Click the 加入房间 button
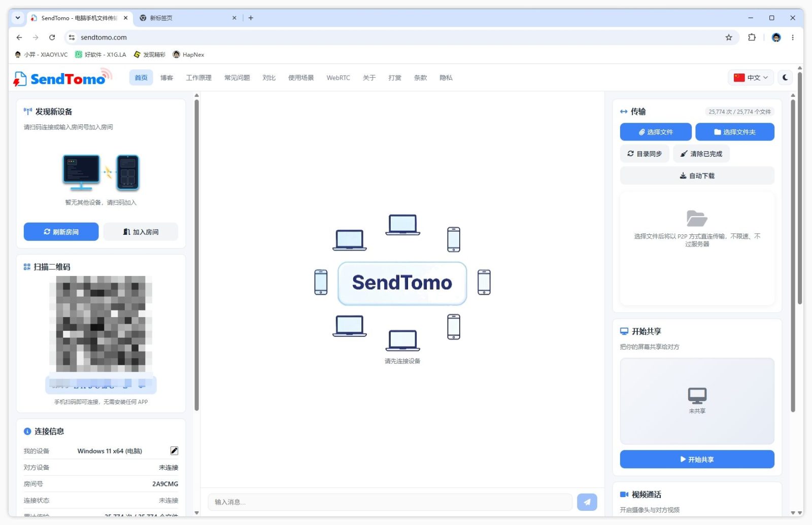The width and height of the screenshot is (812, 525). 141,232
